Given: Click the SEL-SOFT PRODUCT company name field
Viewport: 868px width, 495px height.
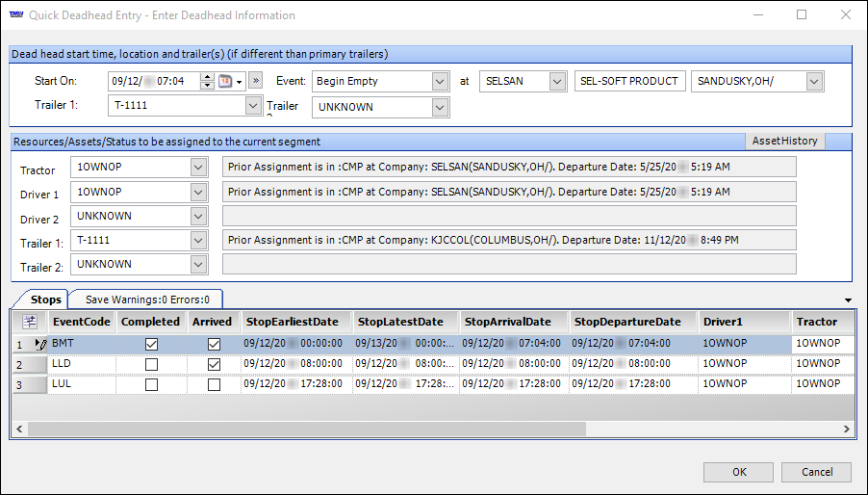Looking at the screenshot, I should (x=629, y=82).
